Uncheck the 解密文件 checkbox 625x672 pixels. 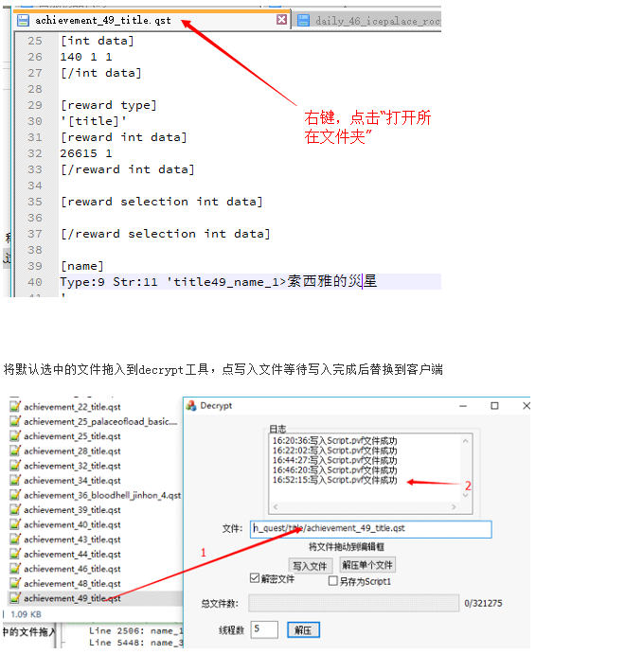pyautogui.click(x=255, y=578)
